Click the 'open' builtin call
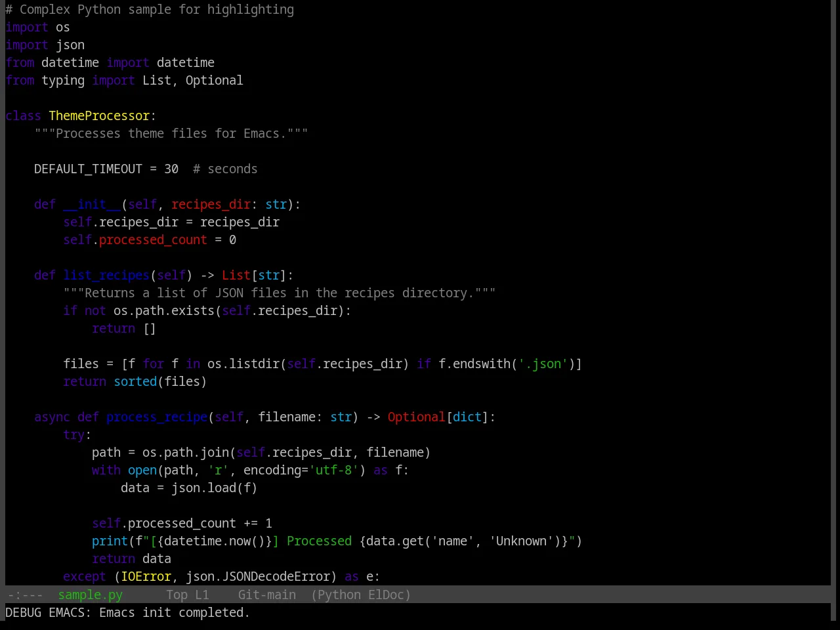Viewport: 840px width, 630px height. click(142, 471)
